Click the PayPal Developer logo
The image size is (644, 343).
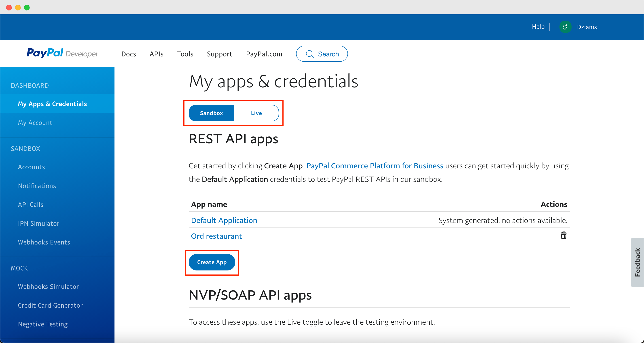[63, 53]
